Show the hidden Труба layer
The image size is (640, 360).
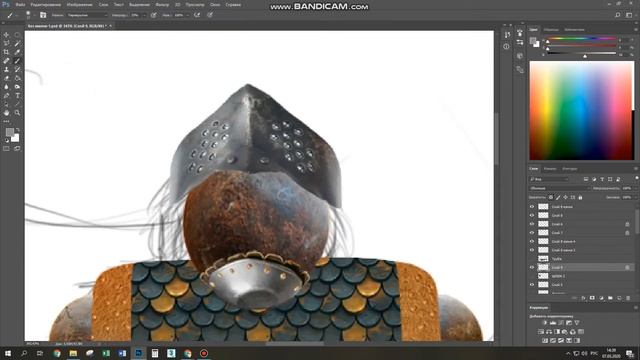click(x=532, y=259)
